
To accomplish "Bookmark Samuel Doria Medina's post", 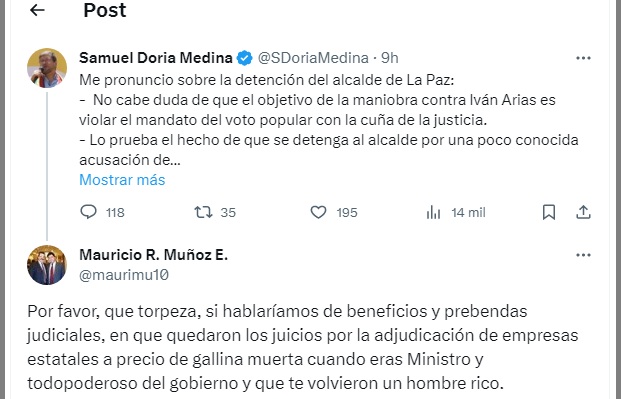I will click(549, 212).
